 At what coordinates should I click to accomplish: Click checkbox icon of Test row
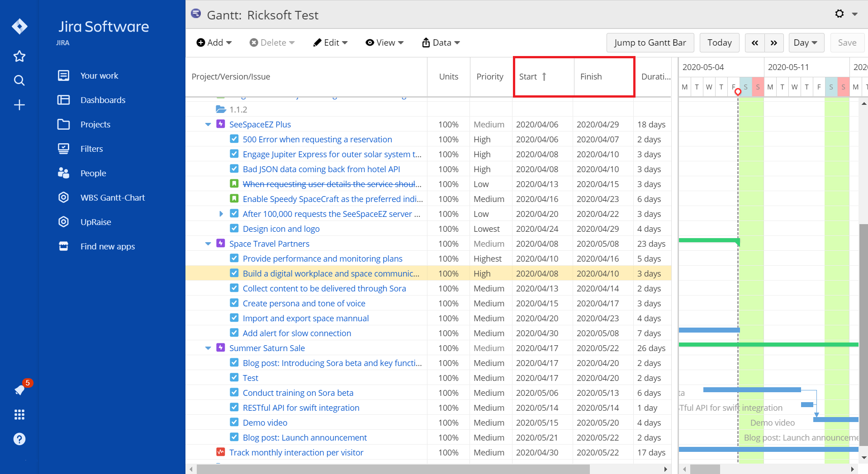[x=234, y=377]
